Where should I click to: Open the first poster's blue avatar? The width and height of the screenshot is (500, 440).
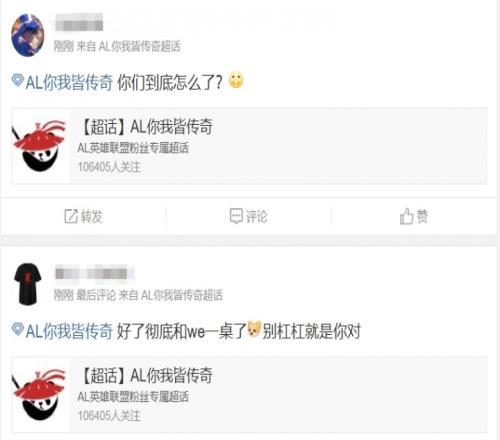pos(28,35)
